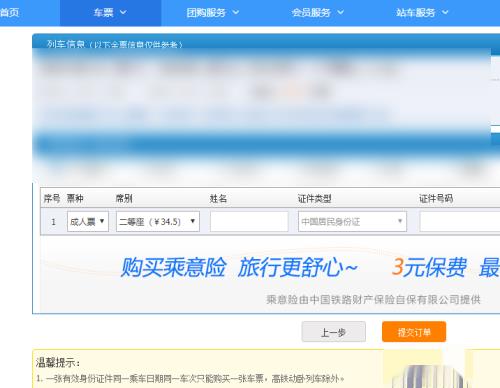Image resolution: width=500 pixels, height=388 pixels.
Task: Select the 证件类型 column header
Action: pos(314,199)
